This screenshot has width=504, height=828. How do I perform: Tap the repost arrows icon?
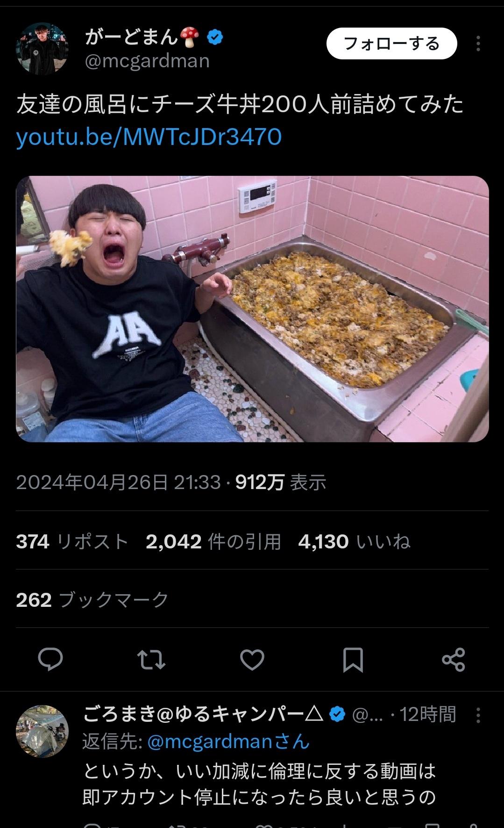click(x=151, y=660)
